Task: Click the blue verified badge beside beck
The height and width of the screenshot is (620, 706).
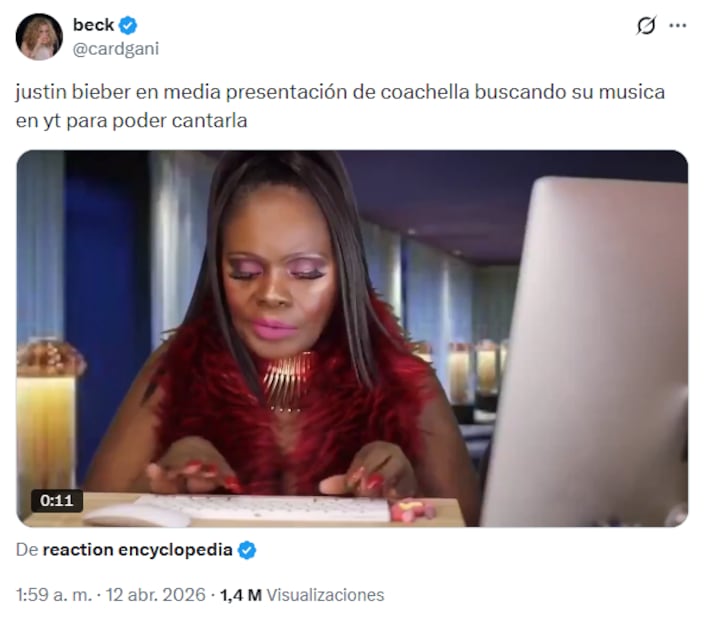Action: 128,25
